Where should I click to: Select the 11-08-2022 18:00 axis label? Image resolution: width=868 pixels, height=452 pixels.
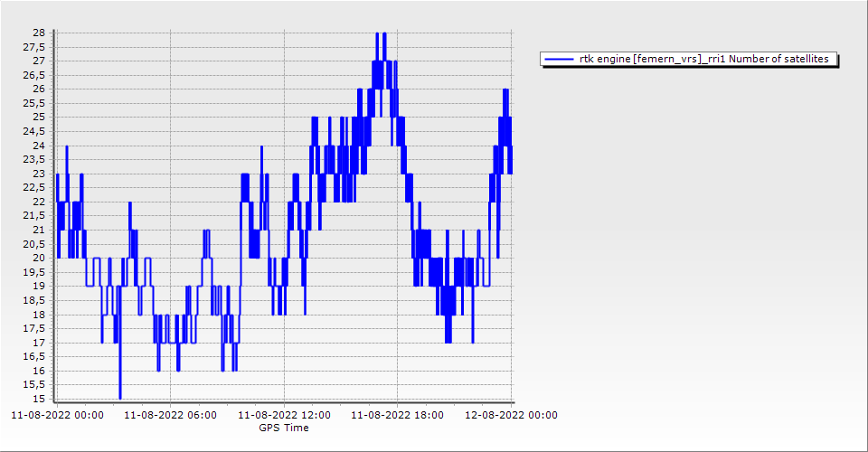397,415
